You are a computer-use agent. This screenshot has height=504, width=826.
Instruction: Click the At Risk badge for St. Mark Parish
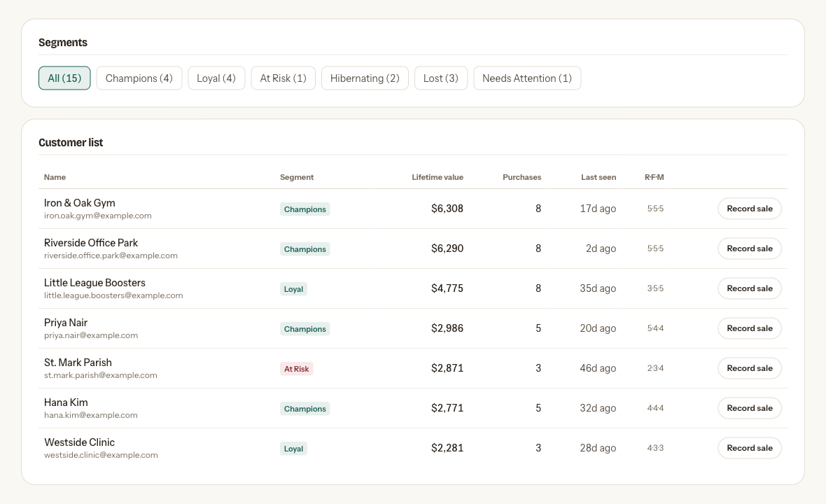tap(297, 369)
